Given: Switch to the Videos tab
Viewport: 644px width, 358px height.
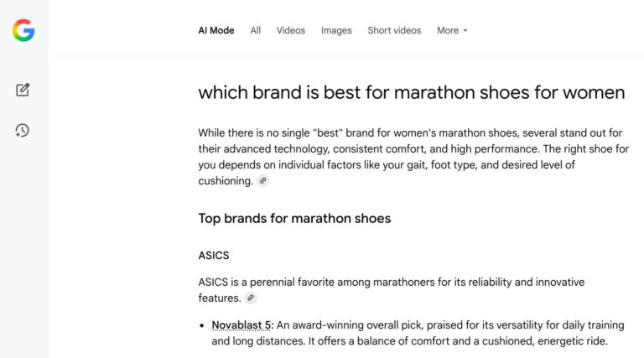Looking at the screenshot, I should click(x=291, y=30).
